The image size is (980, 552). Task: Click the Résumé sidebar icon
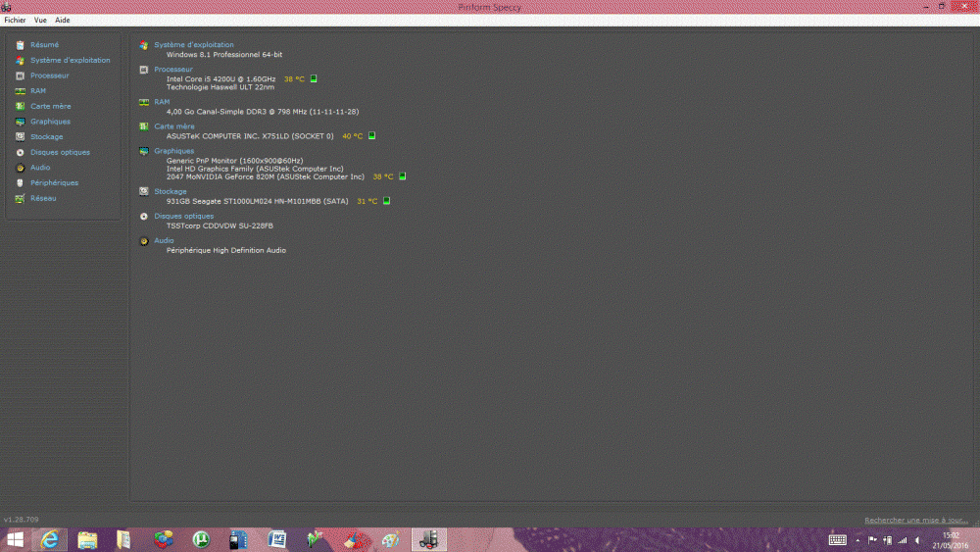click(x=20, y=45)
